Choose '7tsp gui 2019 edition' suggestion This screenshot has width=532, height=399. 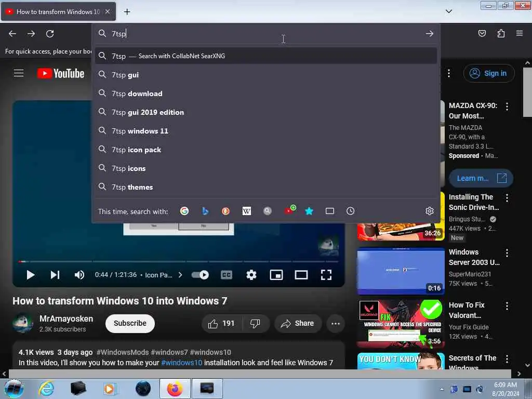pyautogui.click(x=265, y=112)
